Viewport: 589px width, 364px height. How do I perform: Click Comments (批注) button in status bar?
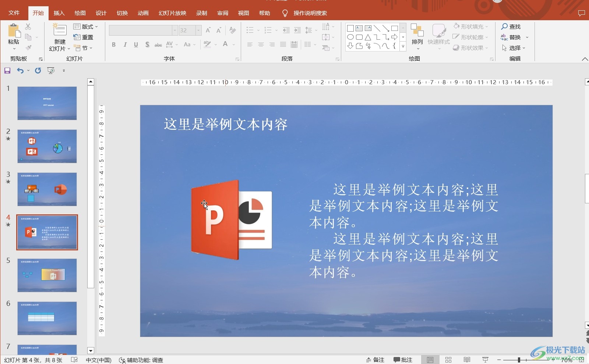403,360
